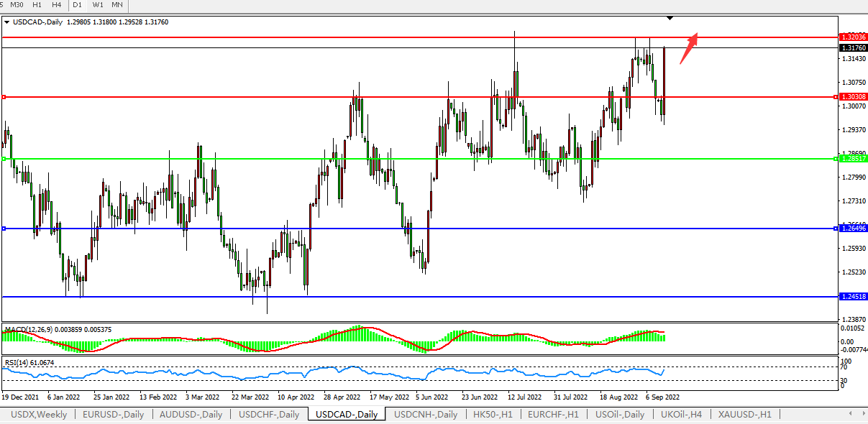Select the red arrow drawing object
868x424 pixels.
coord(689,47)
